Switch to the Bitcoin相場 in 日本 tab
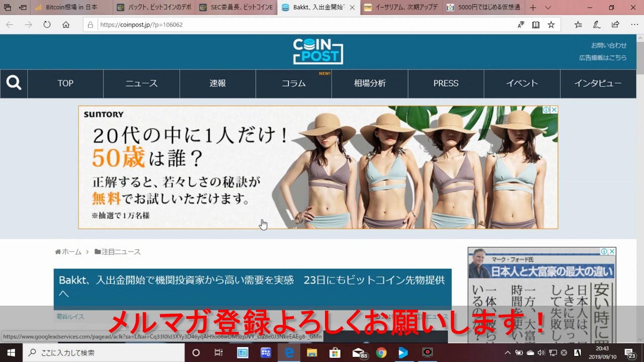The height and width of the screenshot is (362, 644). click(x=71, y=8)
